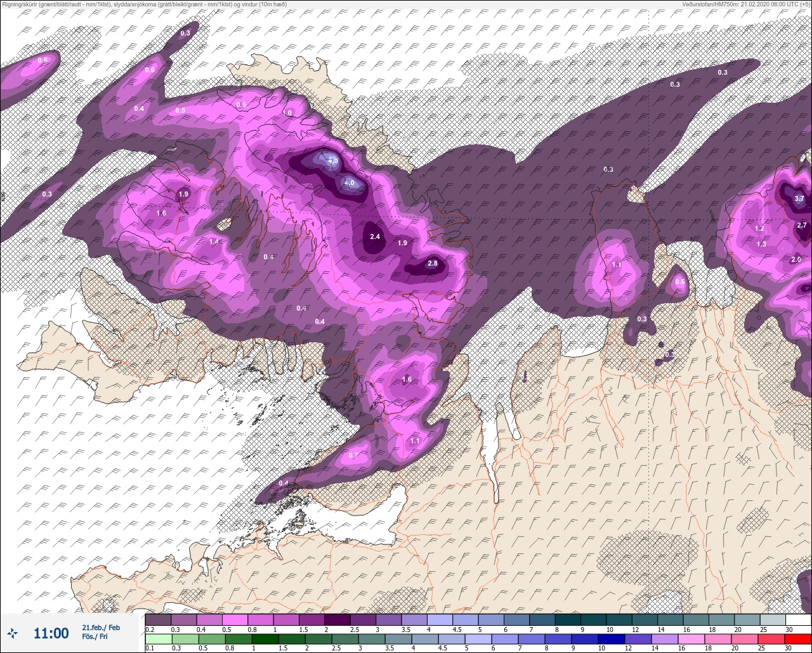The height and width of the screenshot is (653, 812).
Task: Pick bottom legend row green swatch starting at 0.8
Action: 238,638
